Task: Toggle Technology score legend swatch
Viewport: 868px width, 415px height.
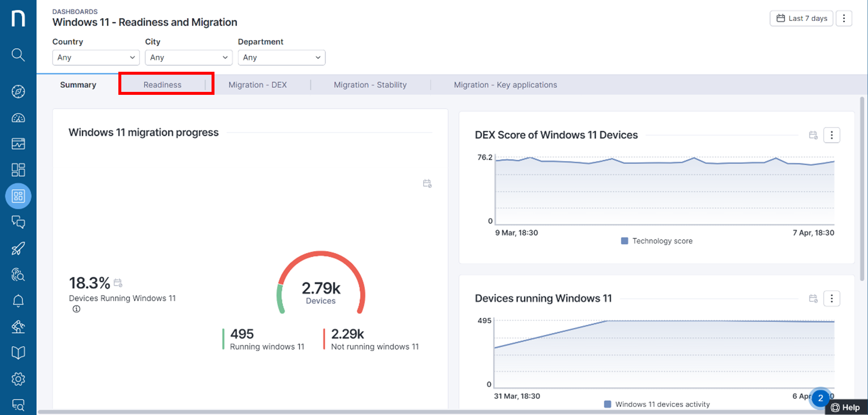Action: point(625,241)
